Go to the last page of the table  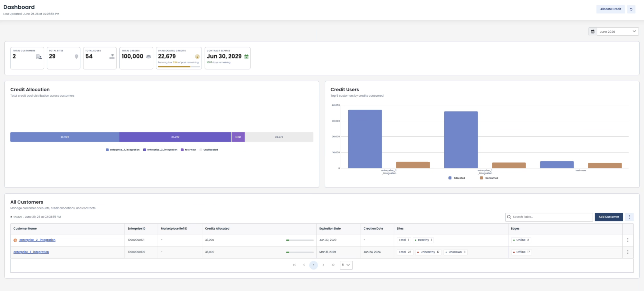pos(333,265)
